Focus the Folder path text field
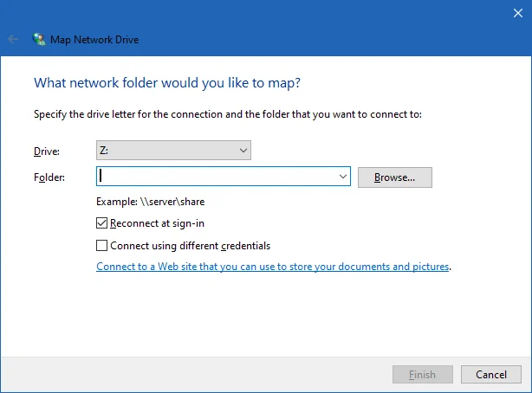Viewport: 532px width, 393px height. point(217,177)
